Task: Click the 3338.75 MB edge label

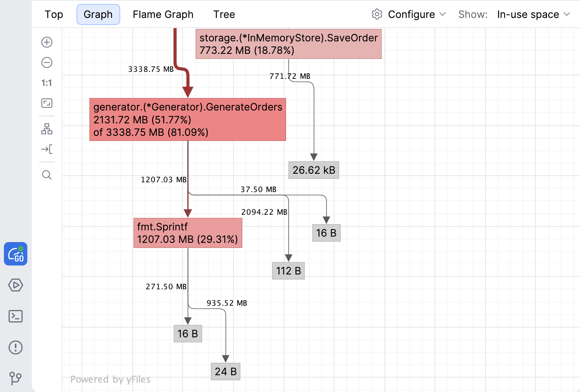Action: coord(151,69)
